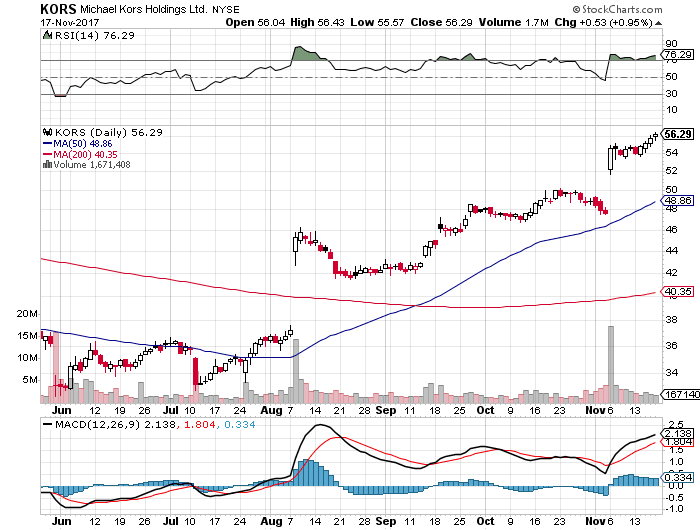The width and height of the screenshot is (700, 530).
Task: Click the MA(200) 40.35 legend label
Action: [x=85, y=154]
